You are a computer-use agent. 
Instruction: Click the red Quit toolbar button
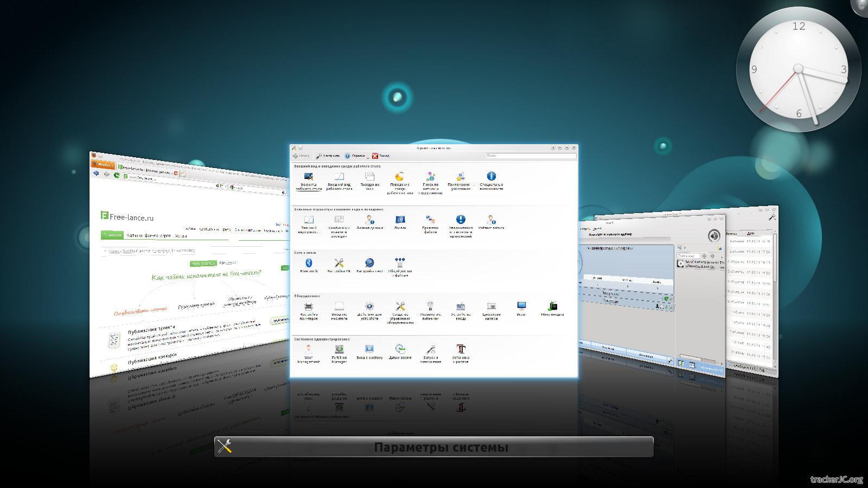(381, 156)
